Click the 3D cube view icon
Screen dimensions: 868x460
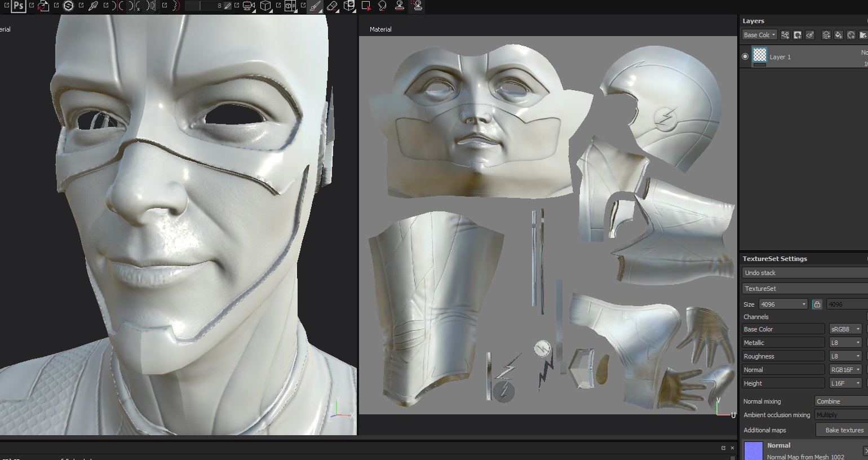[x=265, y=6]
